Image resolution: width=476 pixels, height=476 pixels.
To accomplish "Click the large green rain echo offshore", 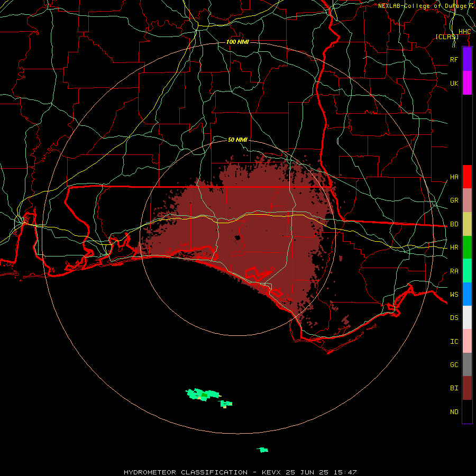I will click(203, 395).
